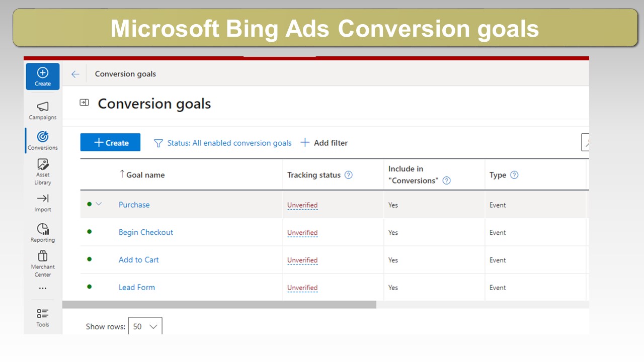The width and height of the screenshot is (644, 362).
Task: Open Tools in the sidebar
Action: [x=43, y=318]
